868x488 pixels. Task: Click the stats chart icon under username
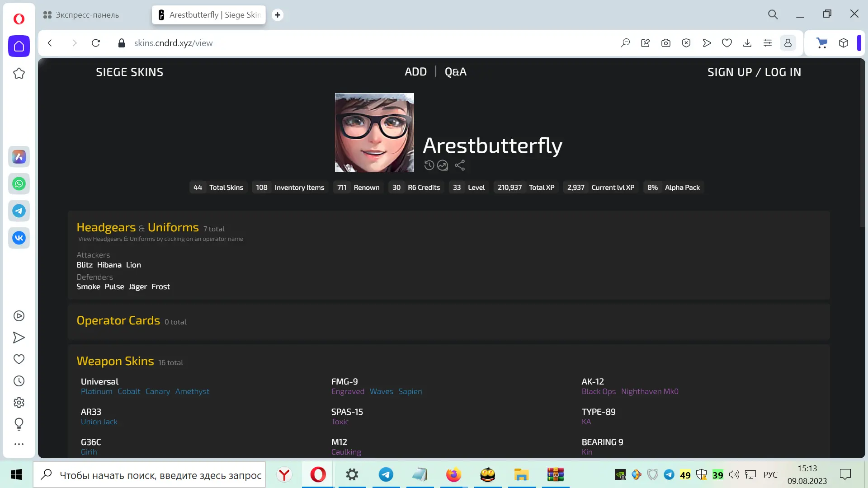(443, 165)
